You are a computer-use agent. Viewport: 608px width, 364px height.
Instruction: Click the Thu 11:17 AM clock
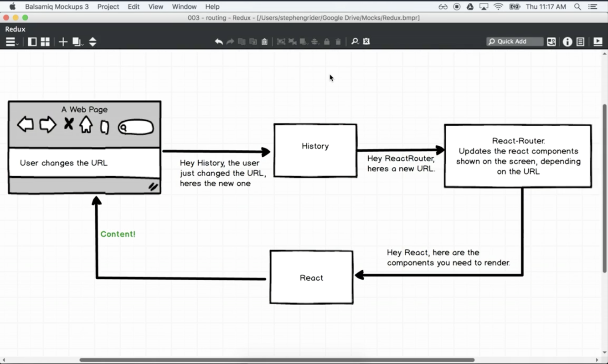click(546, 6)
